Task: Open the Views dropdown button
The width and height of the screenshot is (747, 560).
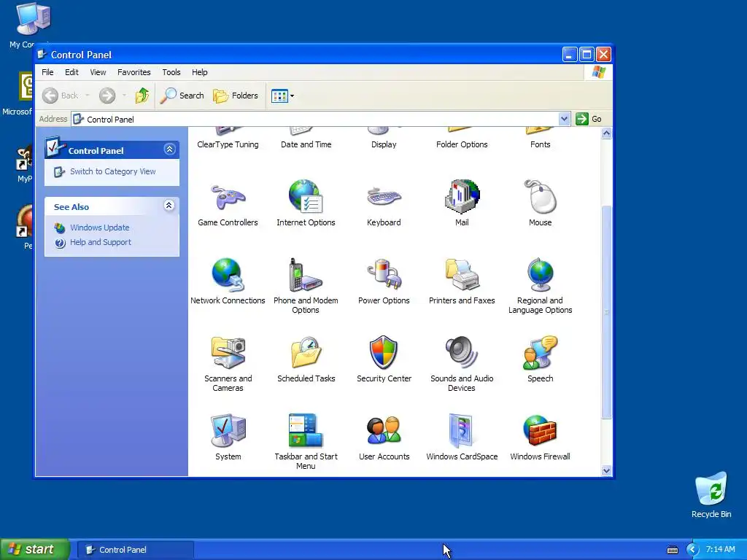Action: 282,96
